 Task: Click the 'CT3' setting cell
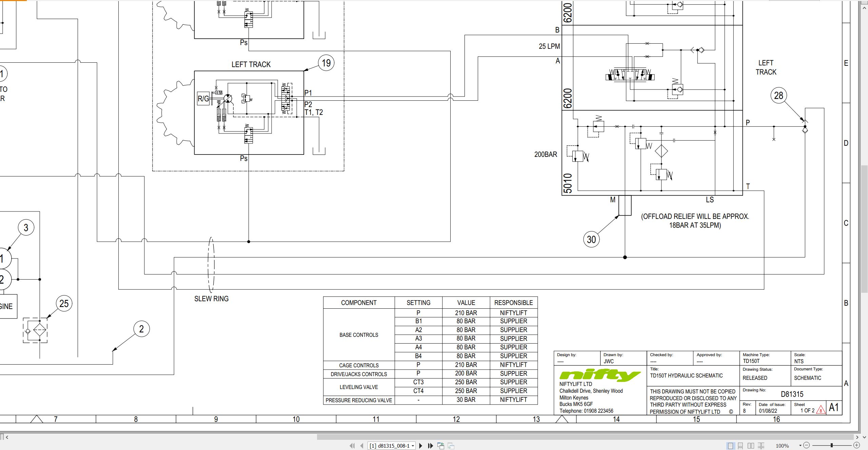(x=418, y=382)
